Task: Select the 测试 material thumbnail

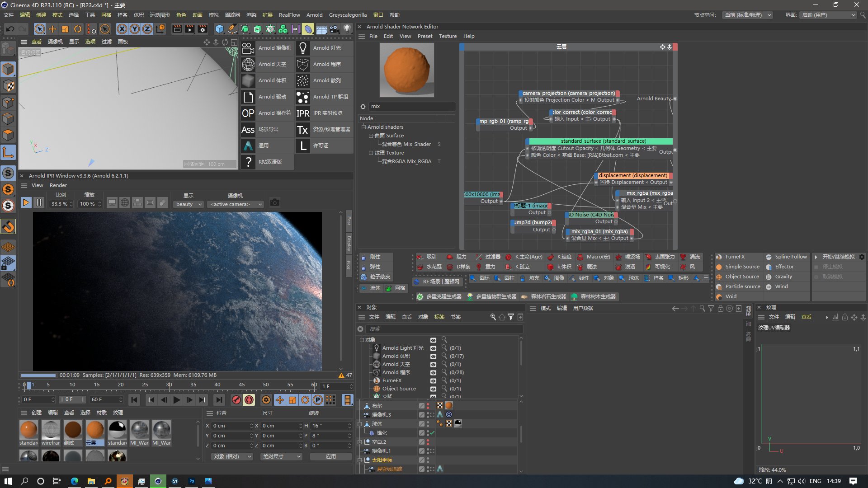Action: coord(73,433)
